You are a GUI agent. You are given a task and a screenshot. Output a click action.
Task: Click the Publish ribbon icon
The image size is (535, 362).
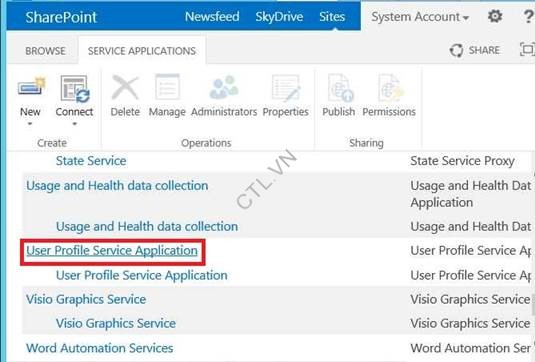click(x=340, y=88)
